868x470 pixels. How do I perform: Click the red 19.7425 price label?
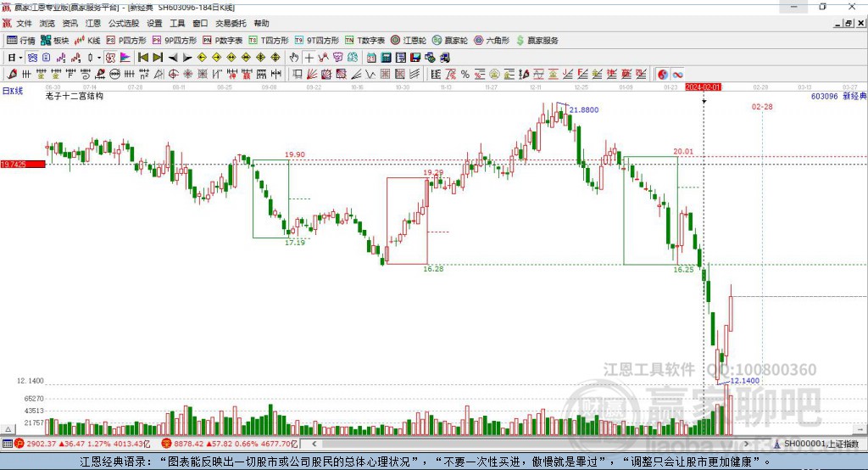tap(23, 164)
